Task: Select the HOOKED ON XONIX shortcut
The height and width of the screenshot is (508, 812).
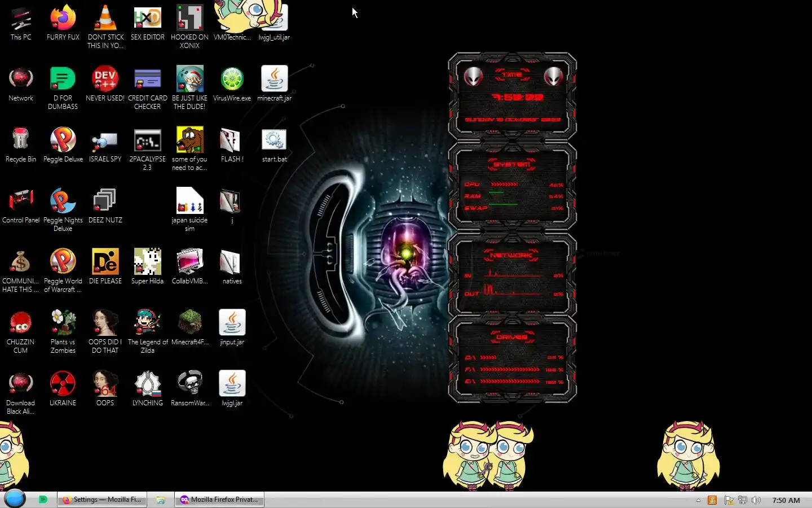Action: [189, 27]
